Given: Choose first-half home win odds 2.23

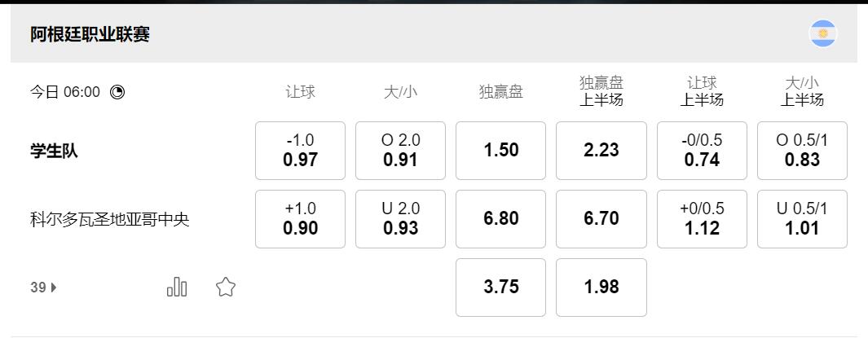Looking at the screenshot, I should (601, 151).
